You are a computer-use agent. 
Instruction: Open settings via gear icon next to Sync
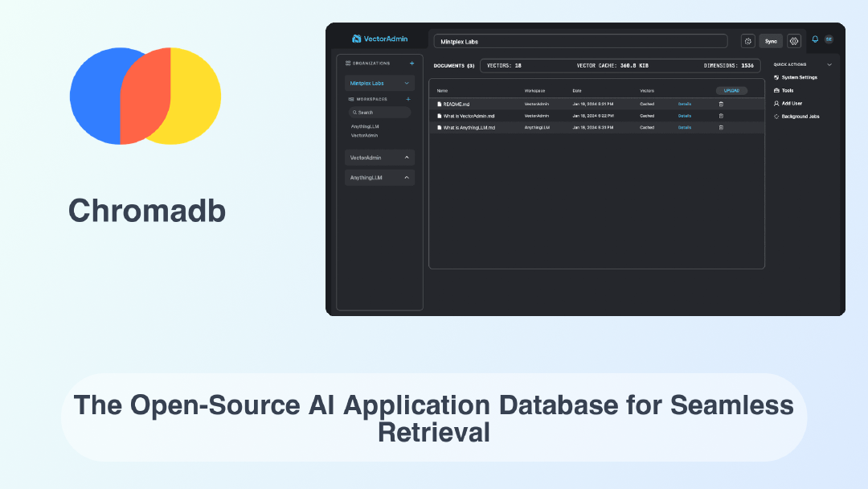tap(794, 41)
